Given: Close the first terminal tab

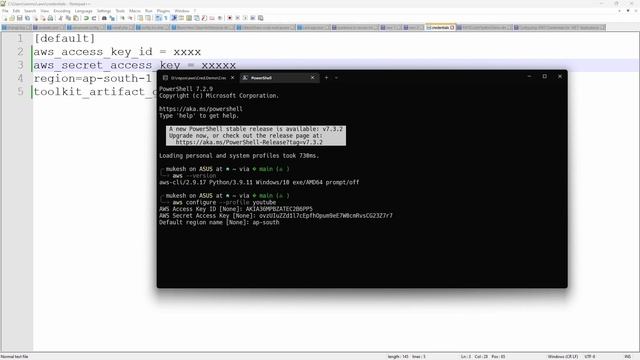Looking at the screenshot, I should point(233,78).
